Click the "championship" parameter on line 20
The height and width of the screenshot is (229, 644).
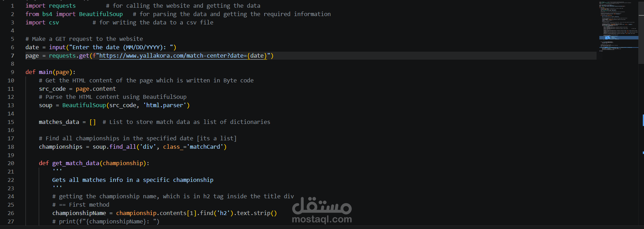click(123, 163)
